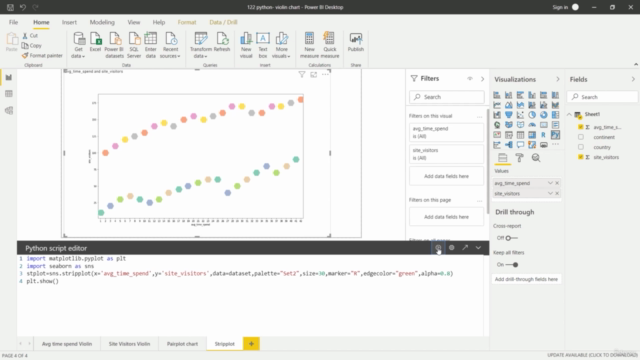Open the File menu
The height and width of the screenshot is (360, 640).
tap(13, 22)
